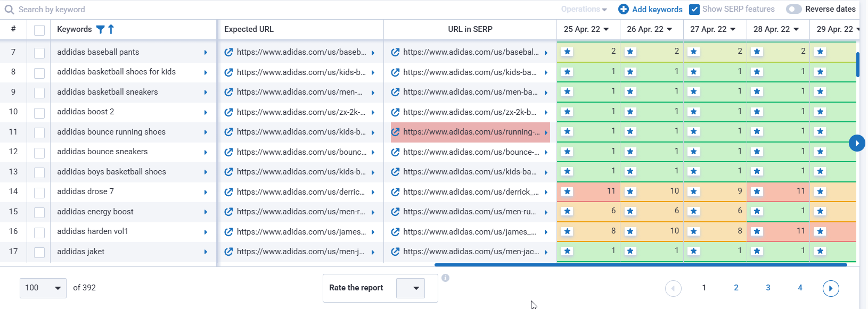Click the info icon beside Rate the report
This screenshot has width=868, height=309.
pyautogui.click(x=445, y=278)
